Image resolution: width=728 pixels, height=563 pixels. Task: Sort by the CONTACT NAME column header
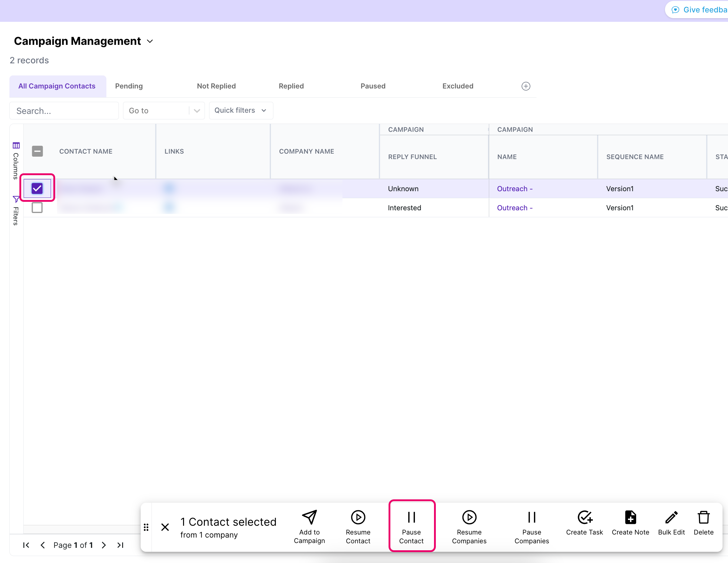(86, 151)
